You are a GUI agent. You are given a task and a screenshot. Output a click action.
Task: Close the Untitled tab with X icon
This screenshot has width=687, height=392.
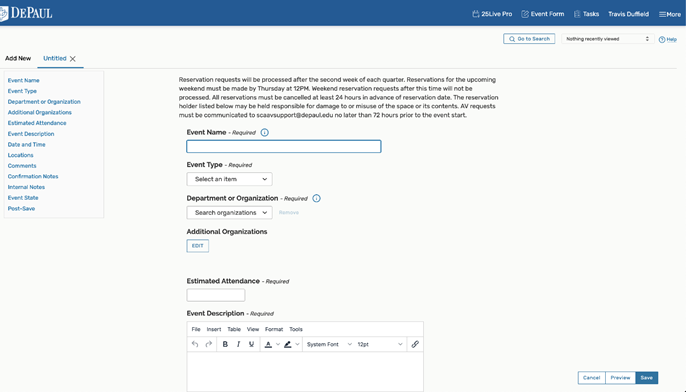pos(73,59)
